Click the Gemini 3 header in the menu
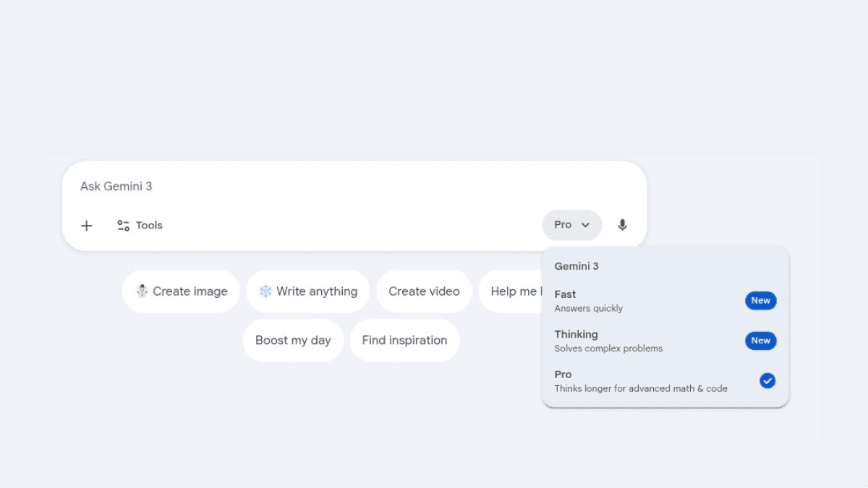 coord(576,266)
